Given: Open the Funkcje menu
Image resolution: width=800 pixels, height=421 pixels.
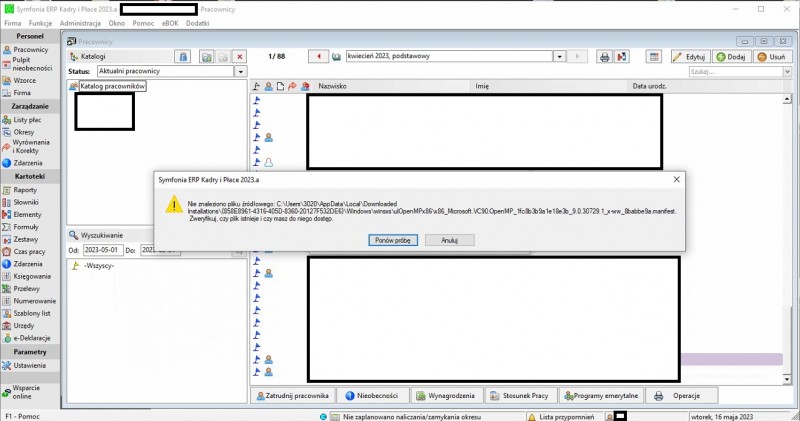Looking at the screenshot, I should coord(40,23).
